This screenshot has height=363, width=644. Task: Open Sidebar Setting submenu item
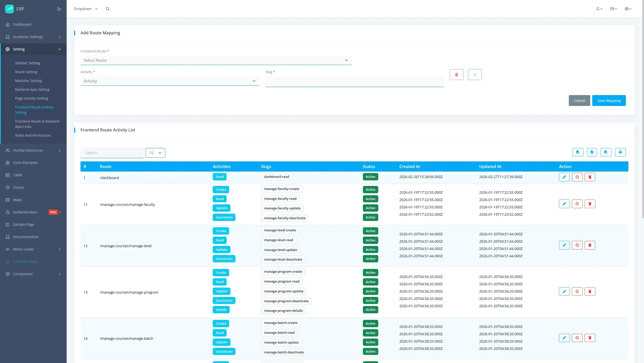[x=28, y=63]
